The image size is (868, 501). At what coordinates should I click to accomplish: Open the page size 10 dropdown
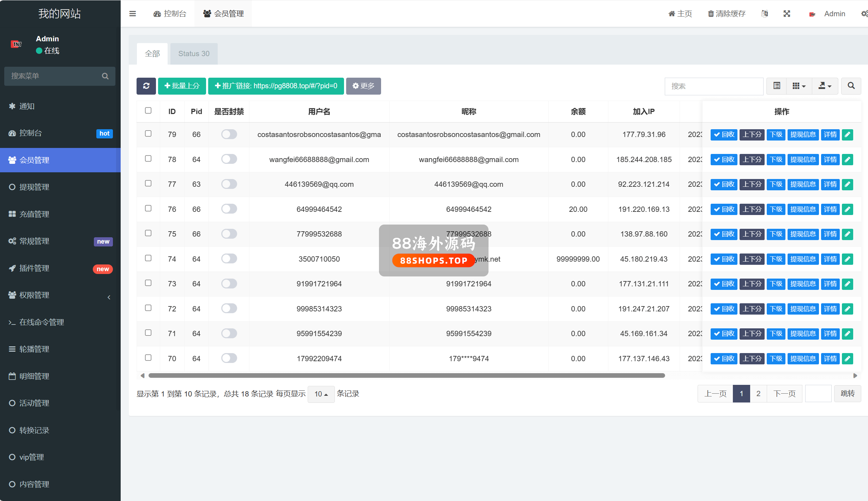tap(321, 394)
